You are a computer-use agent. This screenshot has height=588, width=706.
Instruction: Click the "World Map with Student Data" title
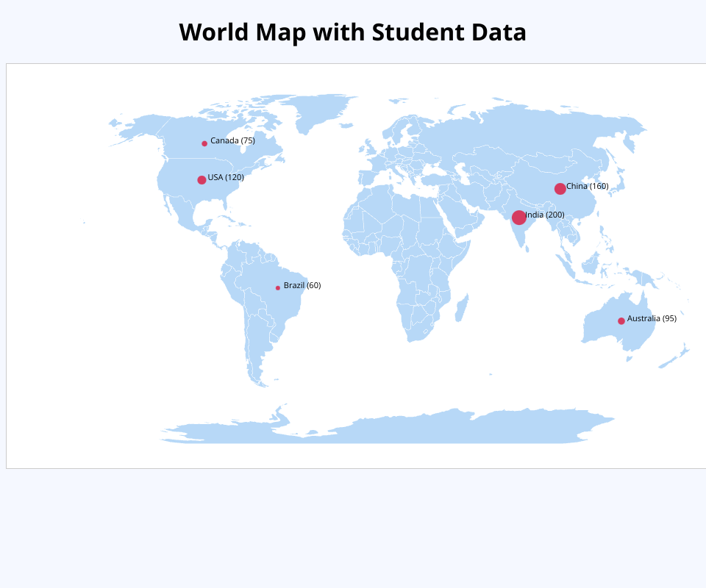(353, 32)
